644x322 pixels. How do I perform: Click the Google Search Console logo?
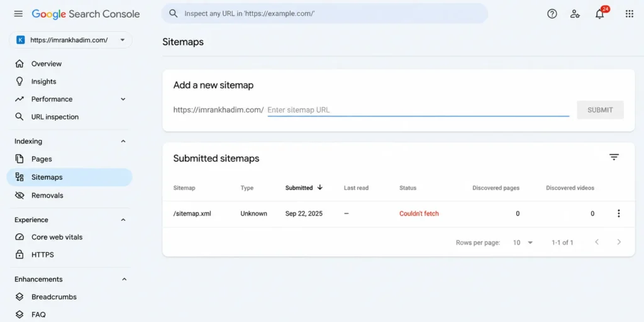point(86,14)
